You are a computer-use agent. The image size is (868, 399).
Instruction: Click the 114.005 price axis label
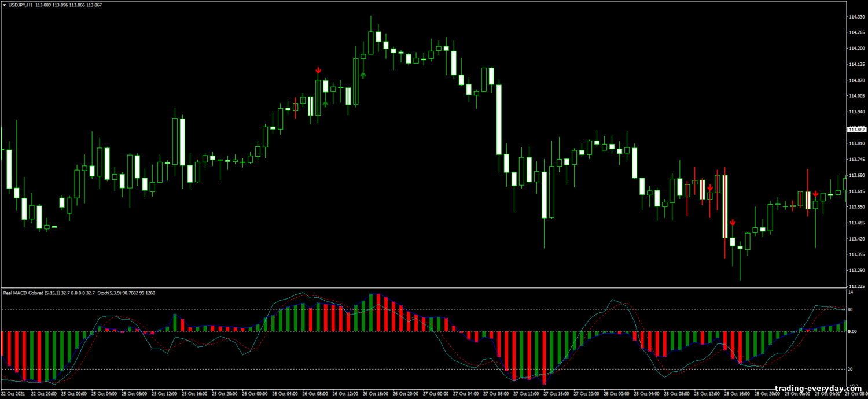pyautogui.click(x=856, y=96)
